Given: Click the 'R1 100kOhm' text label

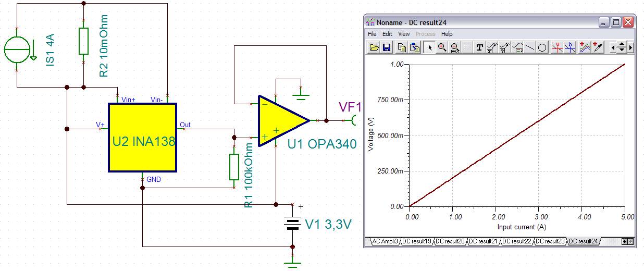Looking at the screenshot, I should pyautogui.click(x=250, y=175).
